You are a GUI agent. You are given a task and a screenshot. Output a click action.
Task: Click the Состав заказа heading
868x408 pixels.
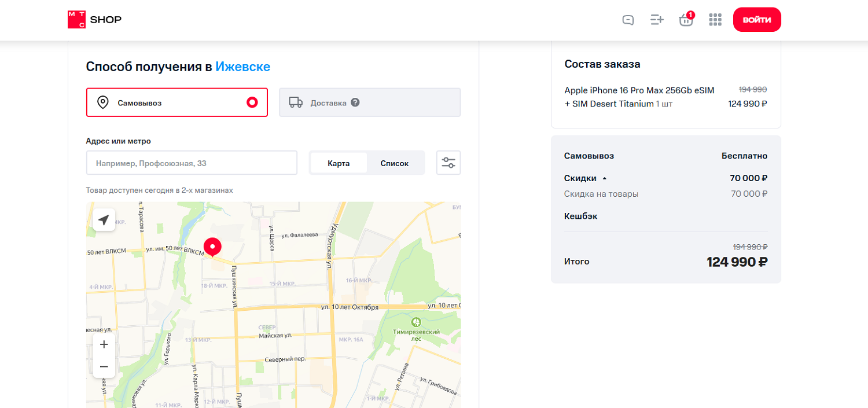tap(602, 64)
